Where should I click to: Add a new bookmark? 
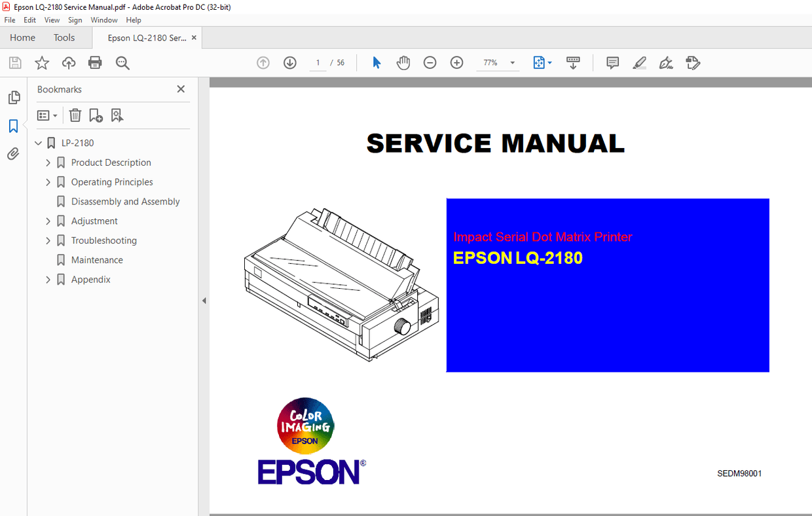pyautogui.click(x=96, y=115)
